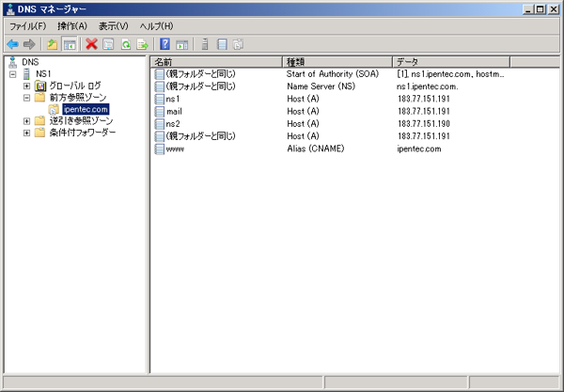Collapse the NS1 server node

(13, 74)
